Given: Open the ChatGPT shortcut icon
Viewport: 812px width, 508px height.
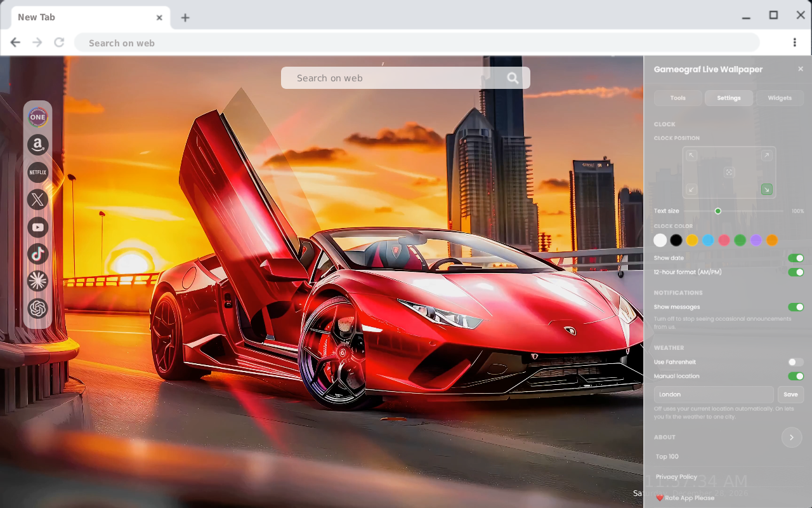Looking at the screenshot, I should (x=38, y=309).
